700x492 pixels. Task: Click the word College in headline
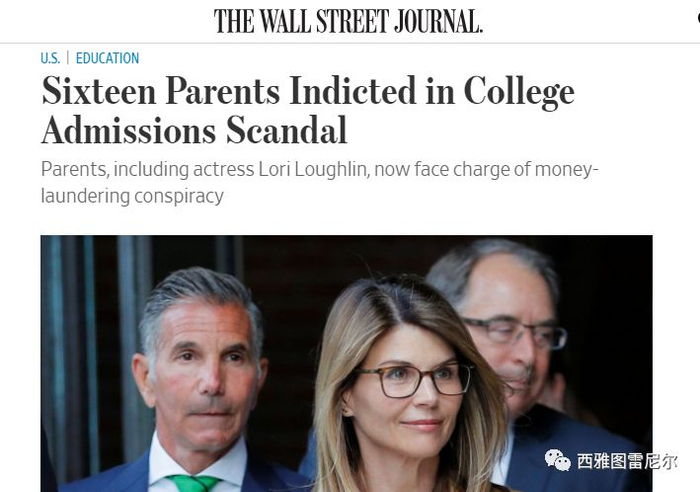pos(519,93)
